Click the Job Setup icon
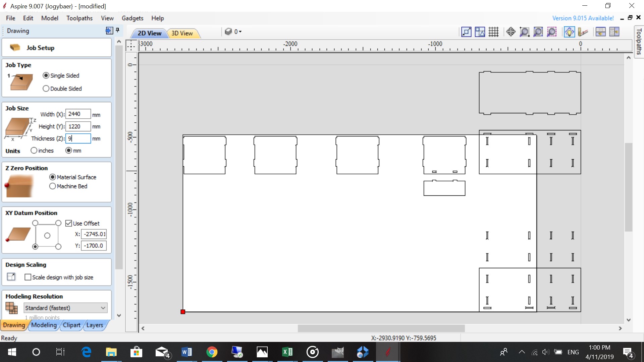 (x=15, y=48)
